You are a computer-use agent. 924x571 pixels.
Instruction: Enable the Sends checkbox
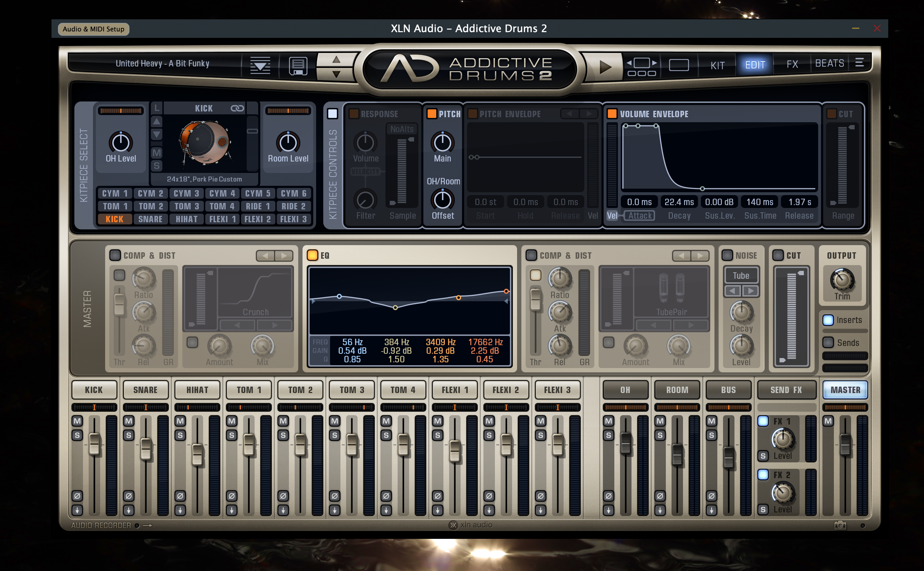pyautogui.click(x=828, y=343)
